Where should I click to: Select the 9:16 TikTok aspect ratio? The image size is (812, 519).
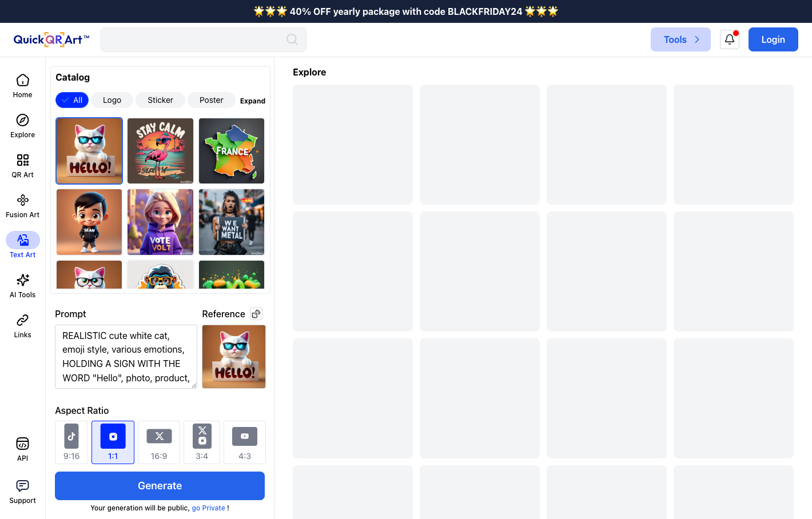pos(71,442)
